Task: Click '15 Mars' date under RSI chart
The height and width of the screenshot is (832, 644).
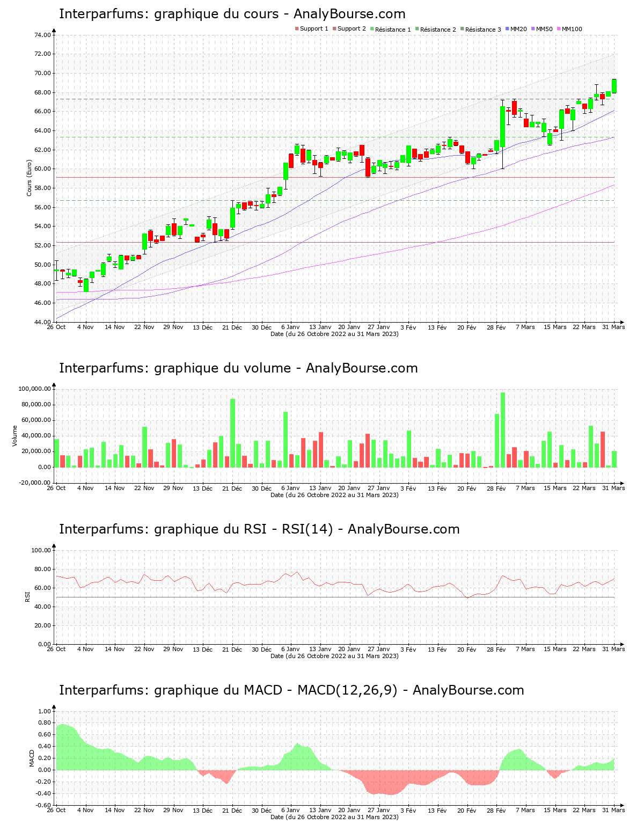Action: pyautogui.click(x=555, y=649)
